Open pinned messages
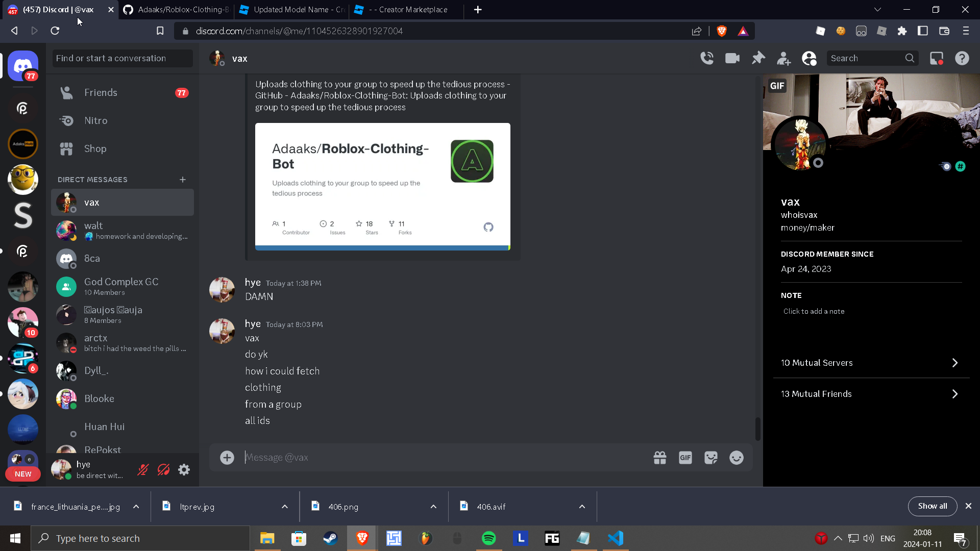Viewport: 980px width, 551px height. click(758, 58)
